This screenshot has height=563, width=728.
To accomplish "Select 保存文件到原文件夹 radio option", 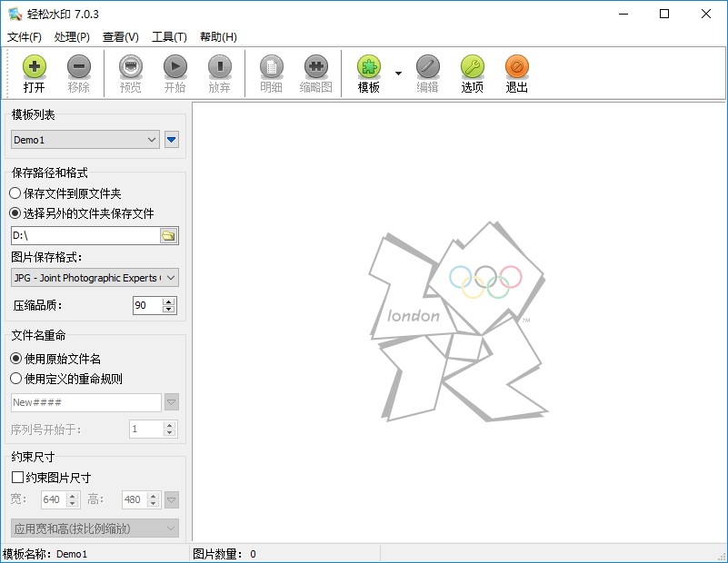I will click(x=65, y=193).
